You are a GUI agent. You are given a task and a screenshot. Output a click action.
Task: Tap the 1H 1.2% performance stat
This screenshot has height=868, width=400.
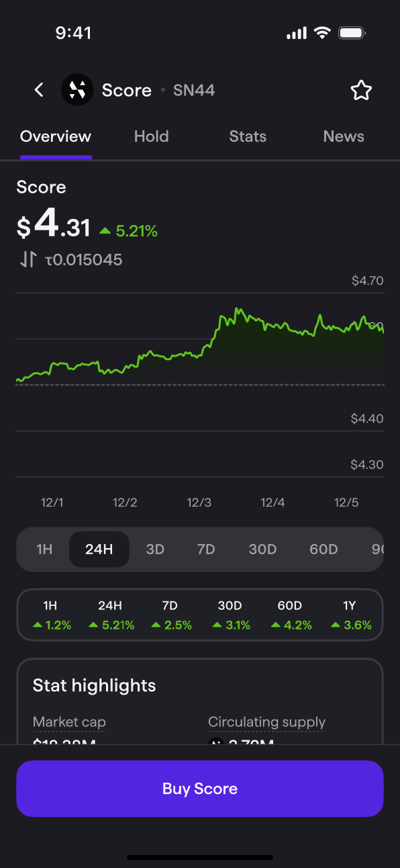click(51, 615)
